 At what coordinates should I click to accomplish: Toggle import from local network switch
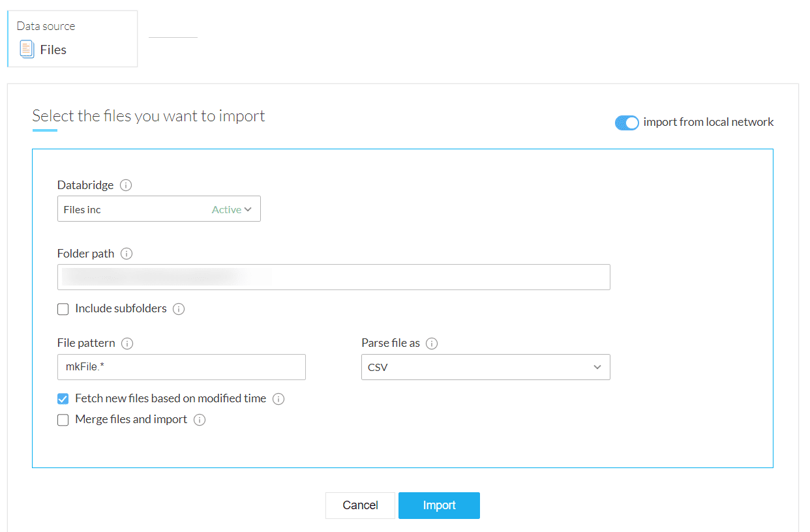[x=627, y=123]
